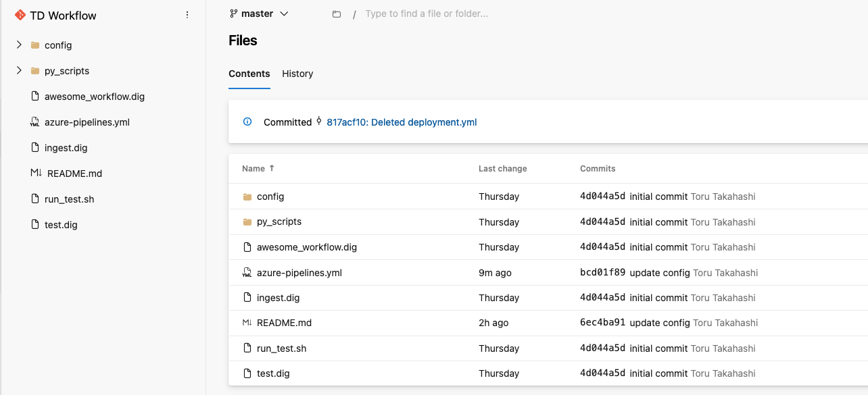Screen dimensions: 868x395
Task: Click the root folder icon in breadcrumb
Action: [337, 14]
